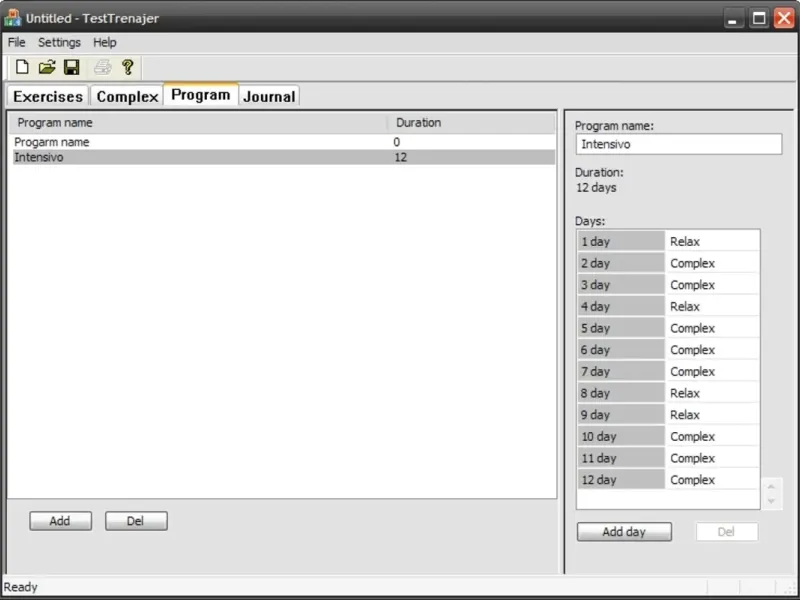The width and height of the screenshot is (800, 600).
Task: Select the '11 day' row cell
Action: pyautogui.click(x=621, y=458)
